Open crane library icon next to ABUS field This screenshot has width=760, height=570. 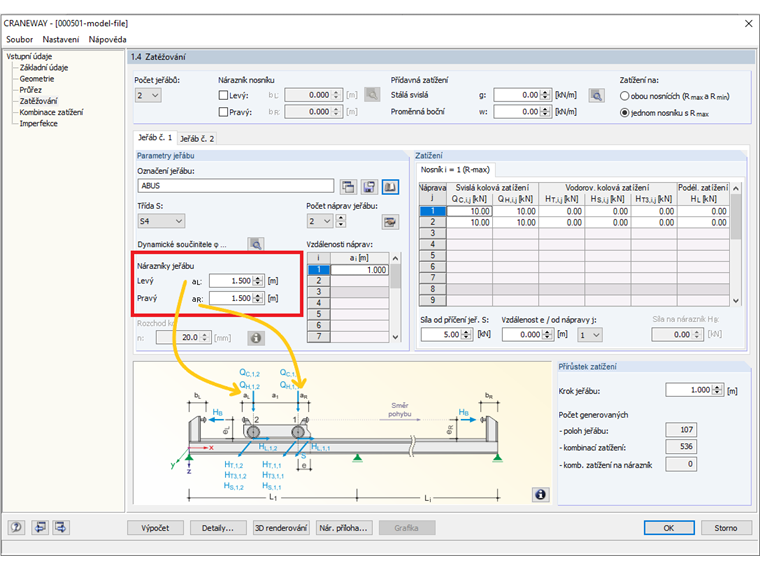pyautogui.click(x=348, y=187)
